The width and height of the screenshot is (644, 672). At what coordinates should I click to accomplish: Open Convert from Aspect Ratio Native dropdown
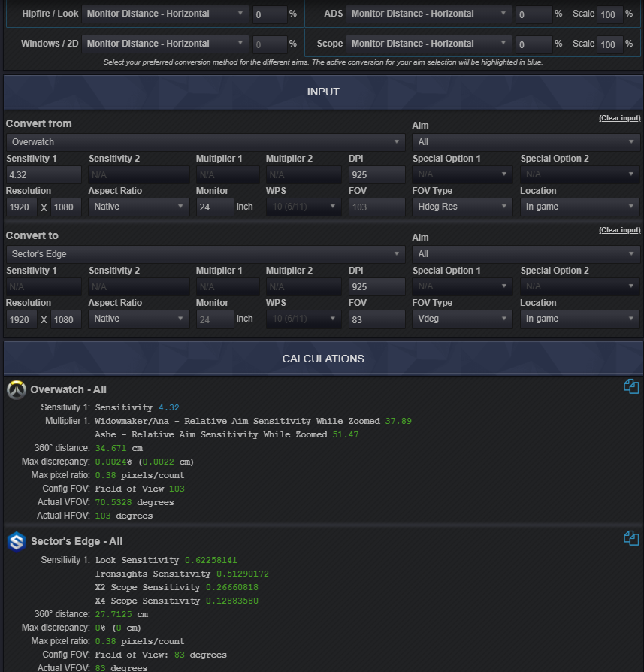tap(139, 207)
